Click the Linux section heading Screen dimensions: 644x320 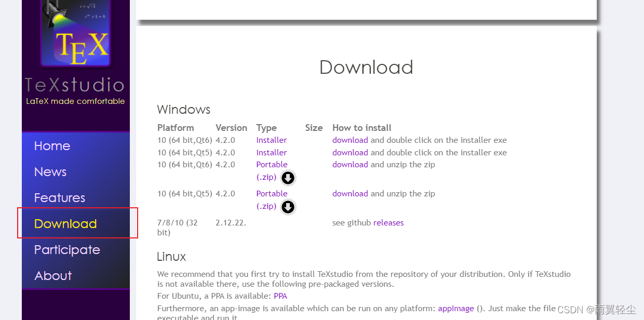(171, 257)
